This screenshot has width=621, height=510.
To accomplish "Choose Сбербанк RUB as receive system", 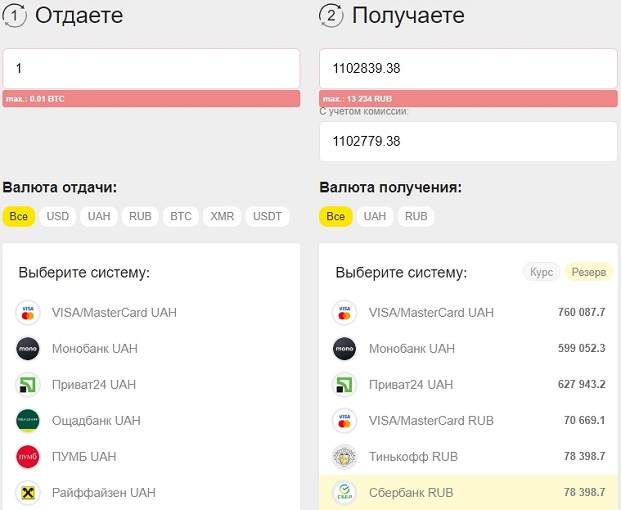I will pos(468,493).
